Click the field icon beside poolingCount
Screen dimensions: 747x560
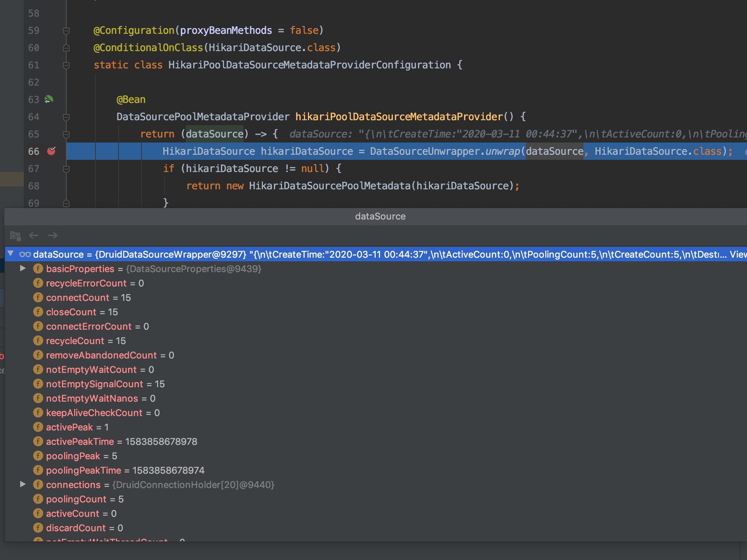[x=38, y=499]
